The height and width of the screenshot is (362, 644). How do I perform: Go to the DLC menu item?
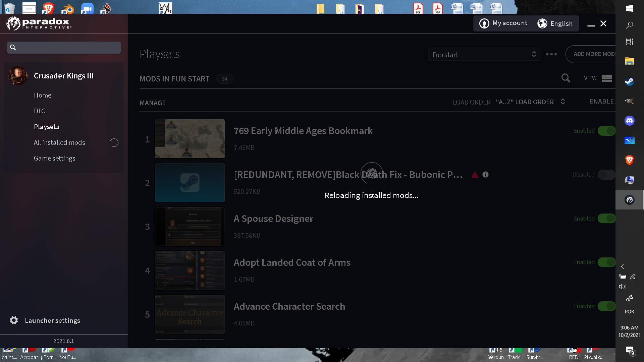[39, 111]
